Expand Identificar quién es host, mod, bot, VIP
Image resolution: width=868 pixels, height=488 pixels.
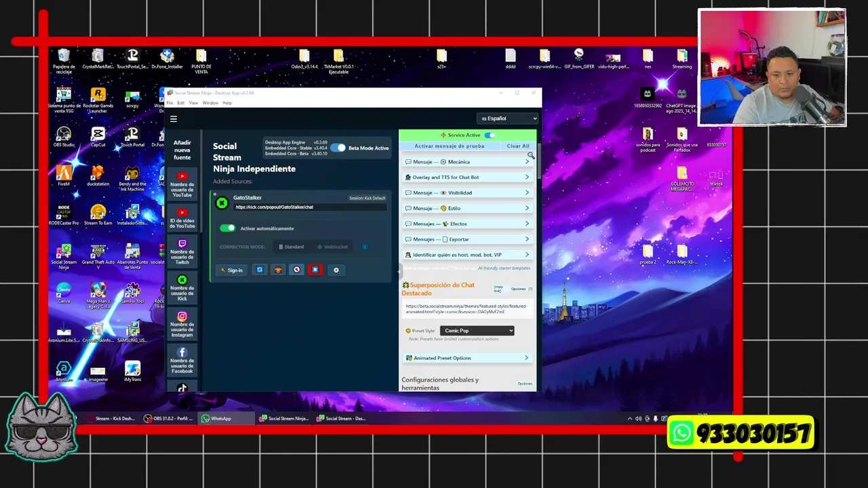(467, 255)
